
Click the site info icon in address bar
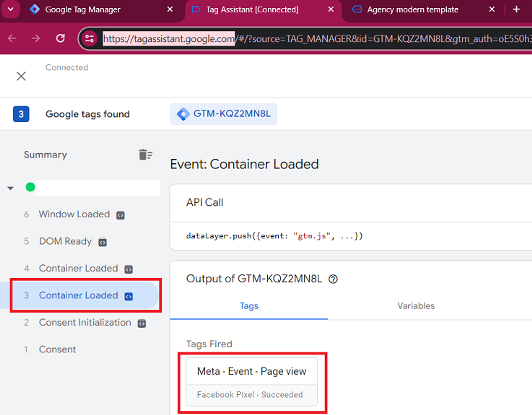(89, 38)
